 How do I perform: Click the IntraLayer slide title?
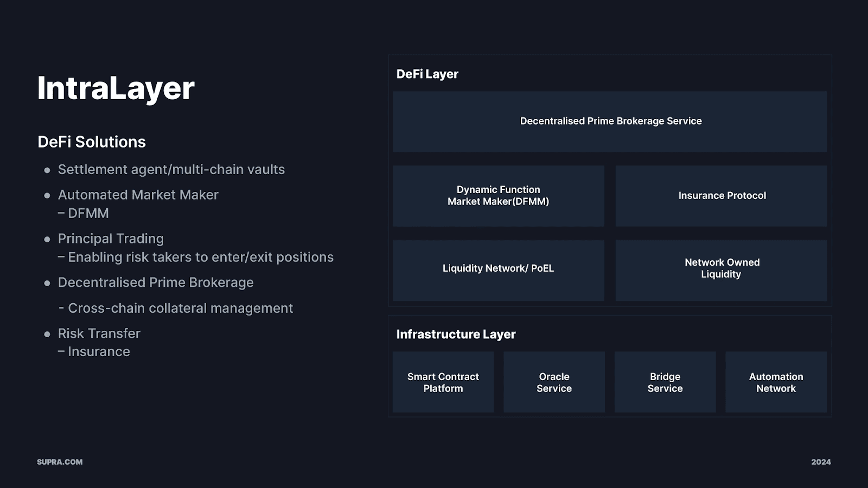pyautogui.click(x=116, y=88)
